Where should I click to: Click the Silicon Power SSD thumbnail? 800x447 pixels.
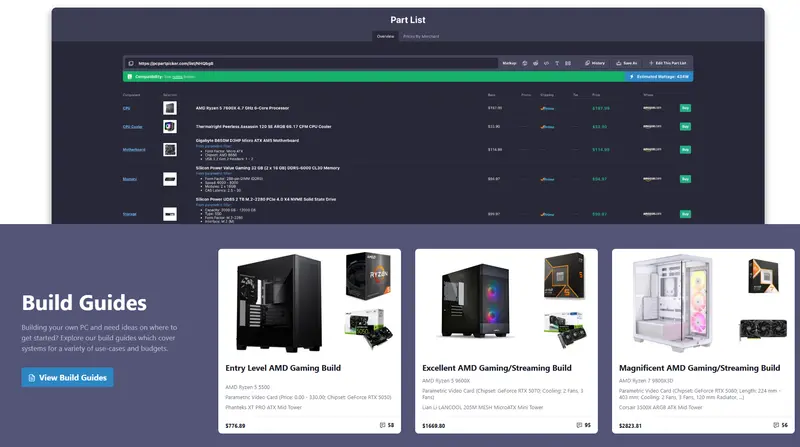click(x=170, y=214)
